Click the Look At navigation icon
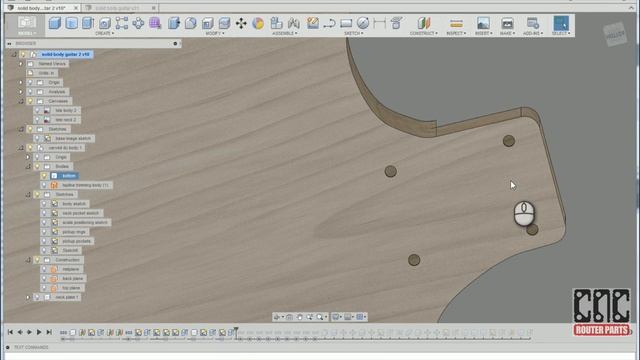640x360 pixels. [289, 317]
